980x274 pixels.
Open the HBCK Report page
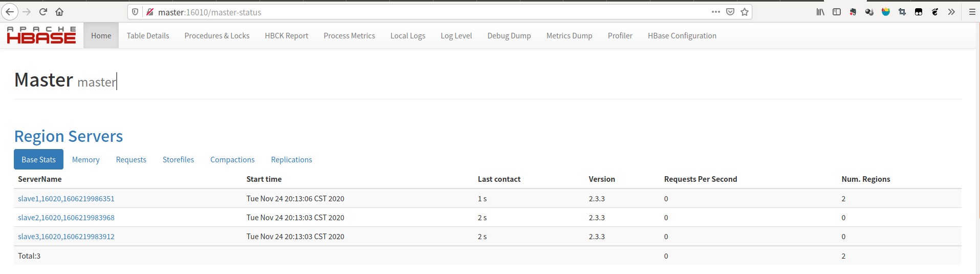click(x=287, y=36)
